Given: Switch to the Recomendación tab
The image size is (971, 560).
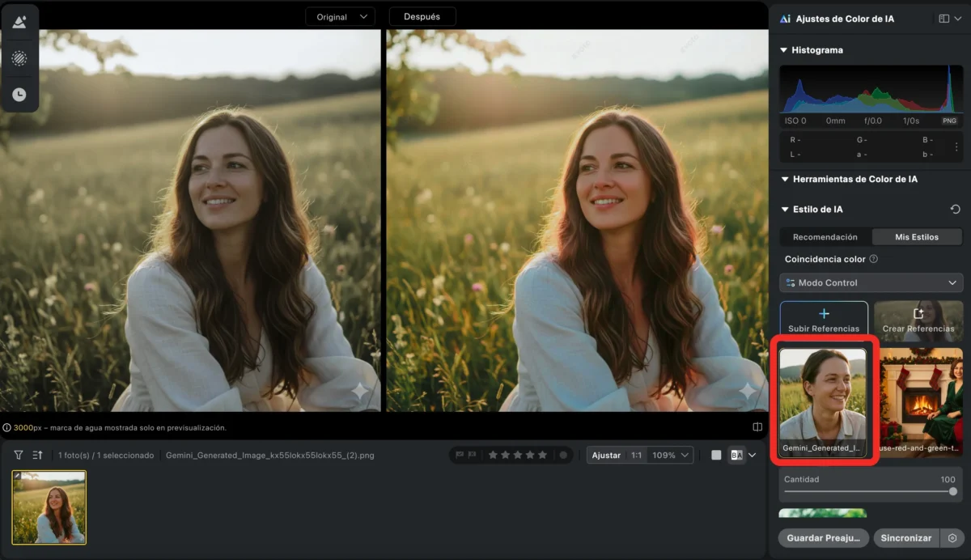Looking at the screenshot, I should 825,237.
